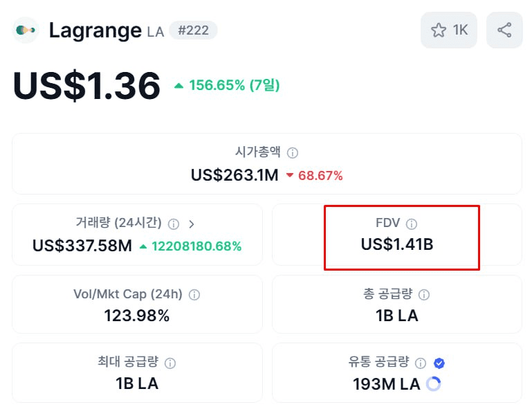Click the LA ticker symbol label

pos(156,32)
